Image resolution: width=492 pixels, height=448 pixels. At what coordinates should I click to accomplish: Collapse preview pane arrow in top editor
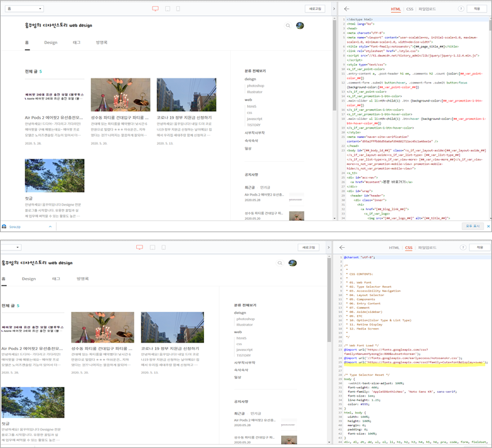pos(334,9)
